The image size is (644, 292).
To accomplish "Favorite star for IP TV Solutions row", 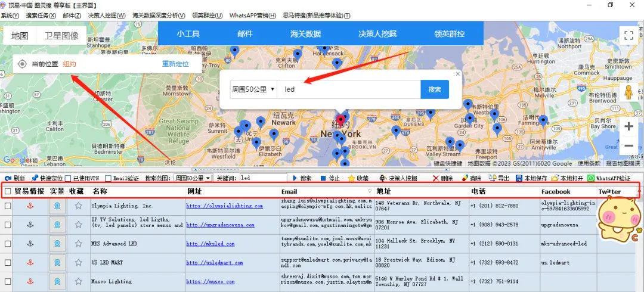I will 79,225.
